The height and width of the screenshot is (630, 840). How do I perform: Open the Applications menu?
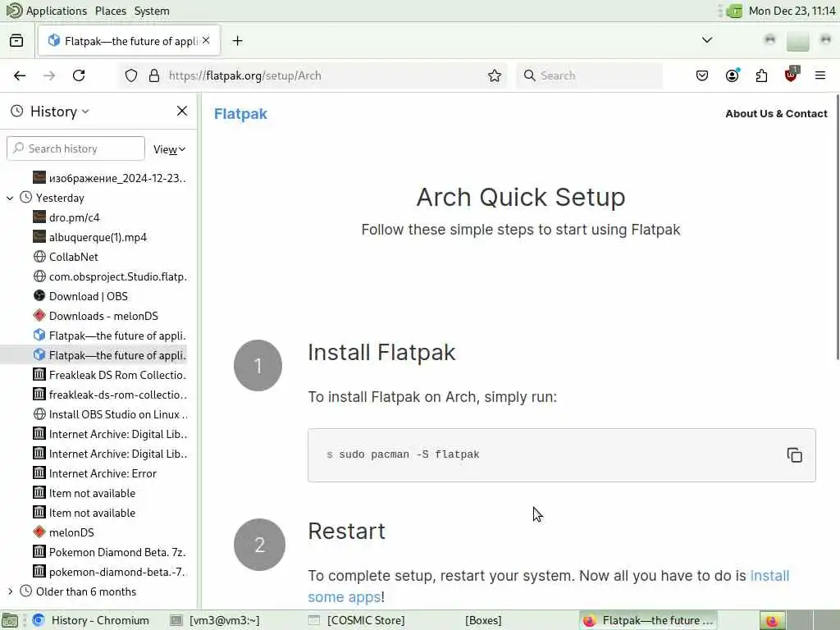[56, 11]
